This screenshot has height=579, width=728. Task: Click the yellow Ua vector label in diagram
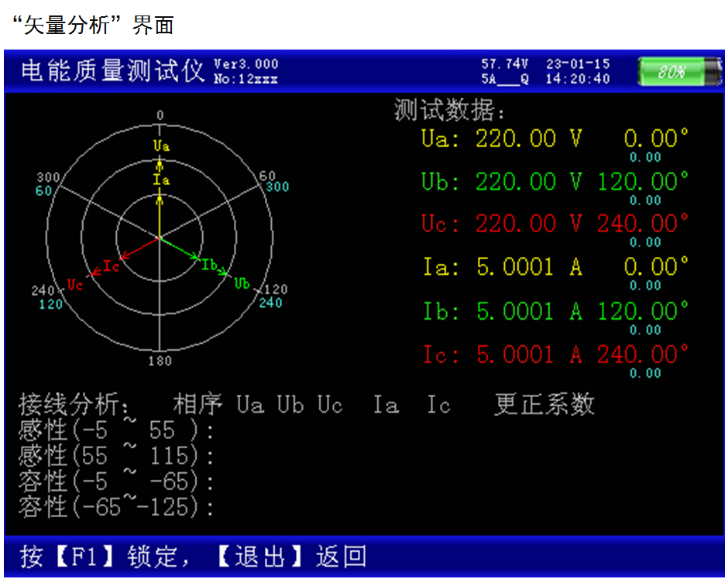point(160,146)
